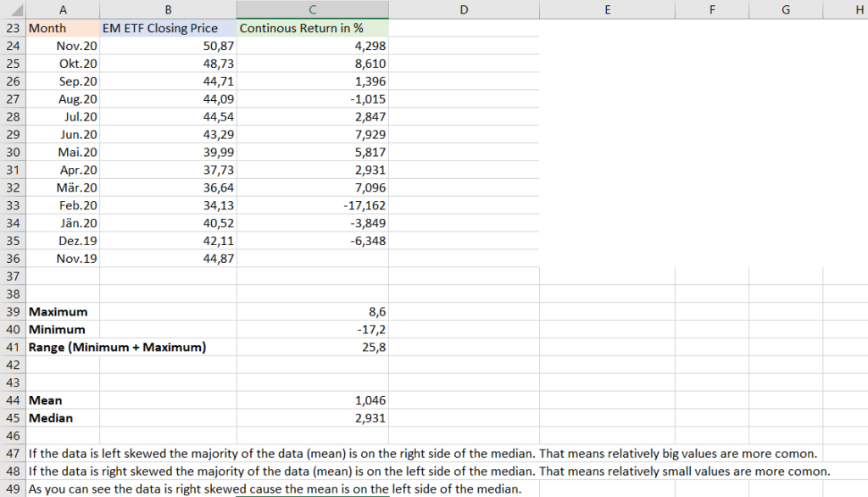Click closing price 48,73
868x497 pixels.
(169, 64)
